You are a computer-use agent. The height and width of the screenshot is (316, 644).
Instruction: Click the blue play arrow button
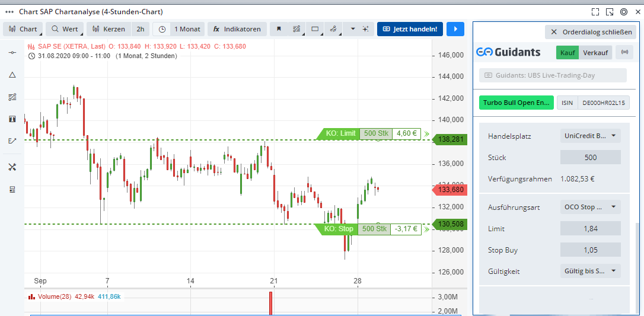tap(455, 29)
